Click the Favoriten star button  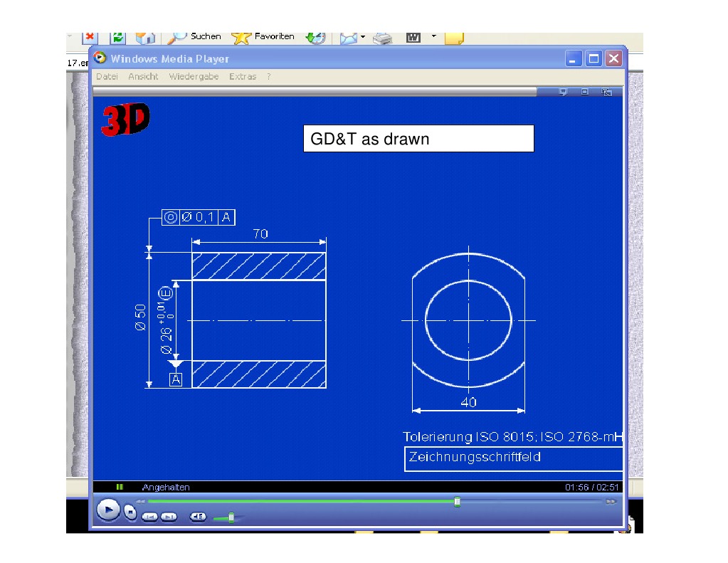[263, 38]
